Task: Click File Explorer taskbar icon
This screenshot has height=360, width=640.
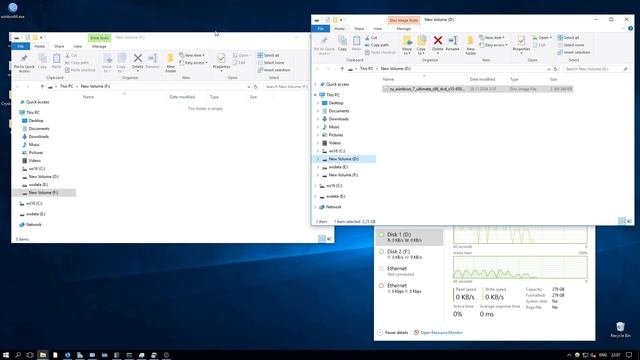Action: coord(42,355)
